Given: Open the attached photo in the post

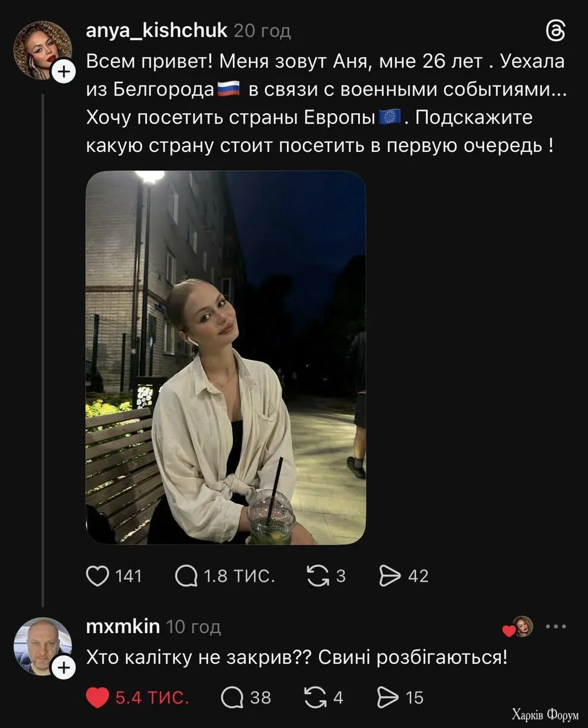Looking at the screenshot, I should 225,358.
